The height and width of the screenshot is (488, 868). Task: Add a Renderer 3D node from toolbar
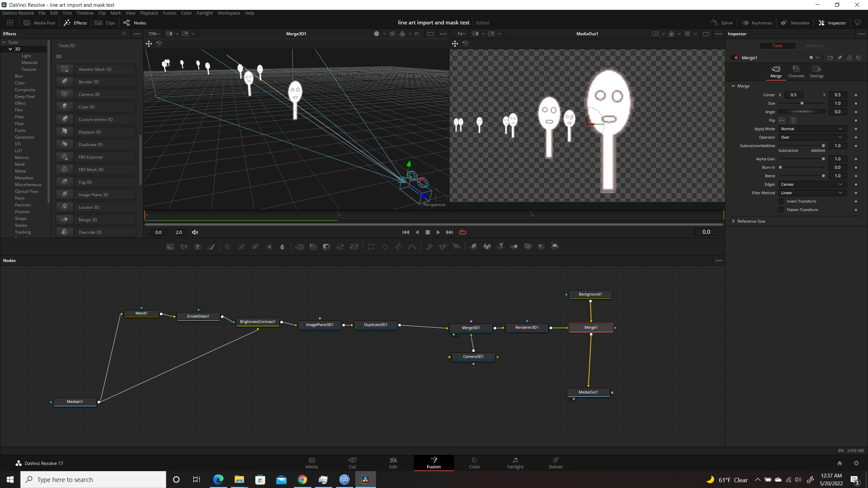pos(555,247)
